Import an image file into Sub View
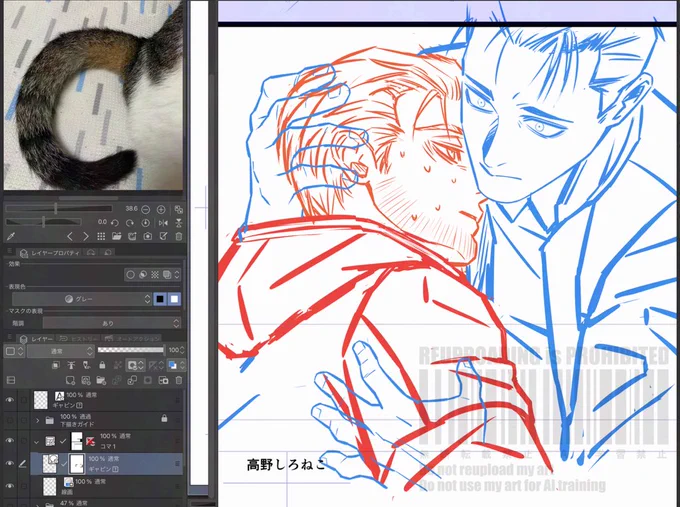Screen dimensions: 680x507 pos(116,236)
